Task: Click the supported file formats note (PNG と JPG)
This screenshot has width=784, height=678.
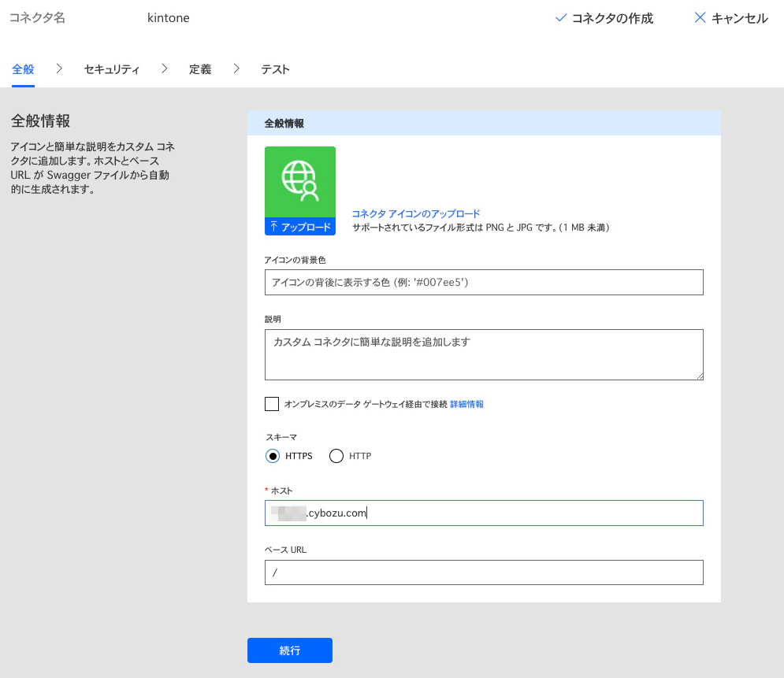Action: pos(481,228)
